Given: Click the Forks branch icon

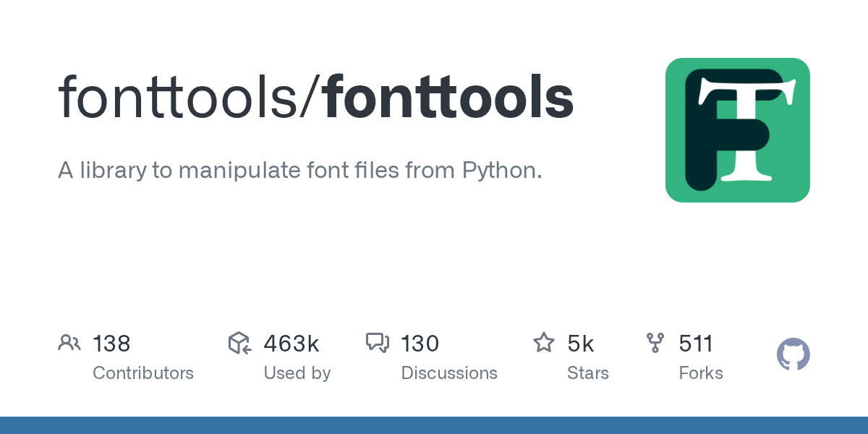Looking at the screenshot, I should pyautogui.click(x=655, y=343).
